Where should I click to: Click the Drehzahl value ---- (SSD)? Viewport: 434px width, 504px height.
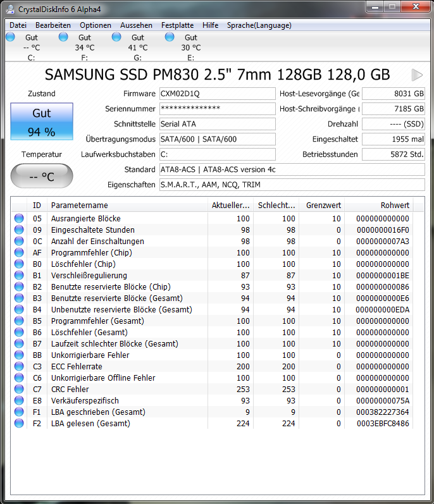pyautogui.click(x=394, y=124)
